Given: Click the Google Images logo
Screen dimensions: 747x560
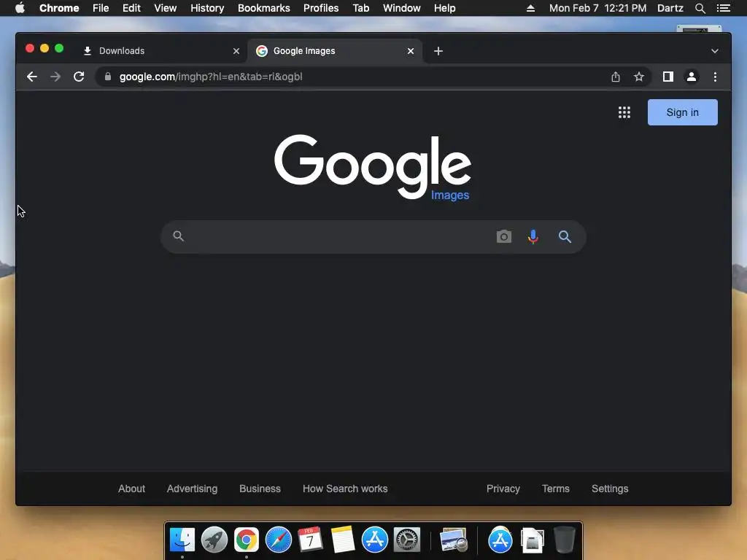Looking at the screenshot, I should (x=373, y=167).
